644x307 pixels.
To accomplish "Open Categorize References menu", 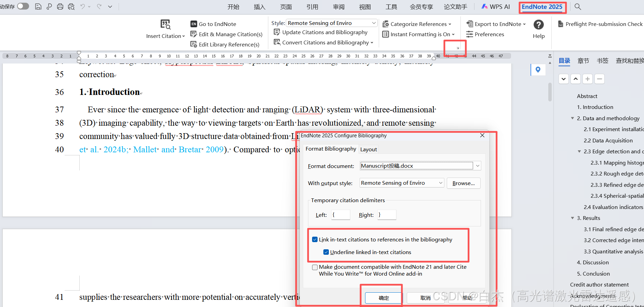I will click(x=417, y=24).
